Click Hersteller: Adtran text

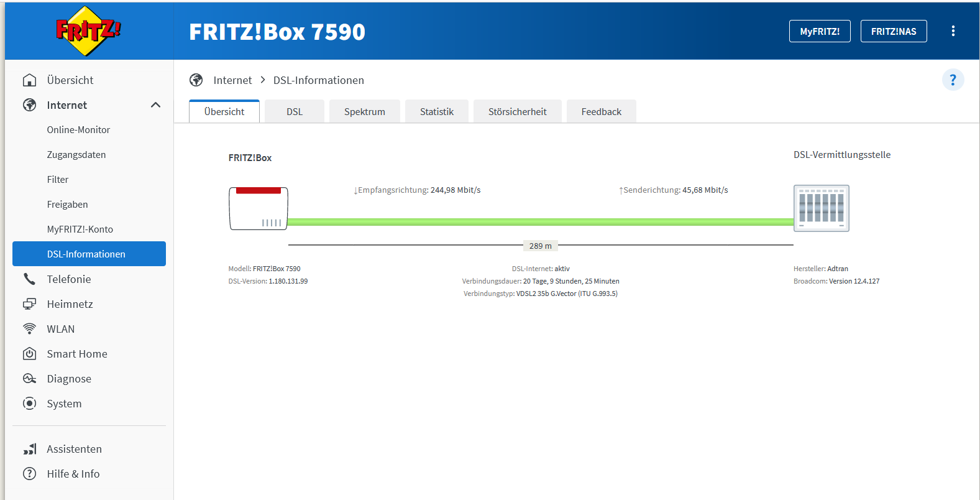pos(821,269)
